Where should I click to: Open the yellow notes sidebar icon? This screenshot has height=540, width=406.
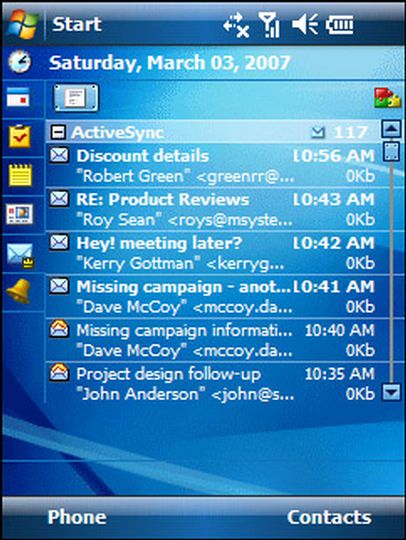click(x=20, y=175)
